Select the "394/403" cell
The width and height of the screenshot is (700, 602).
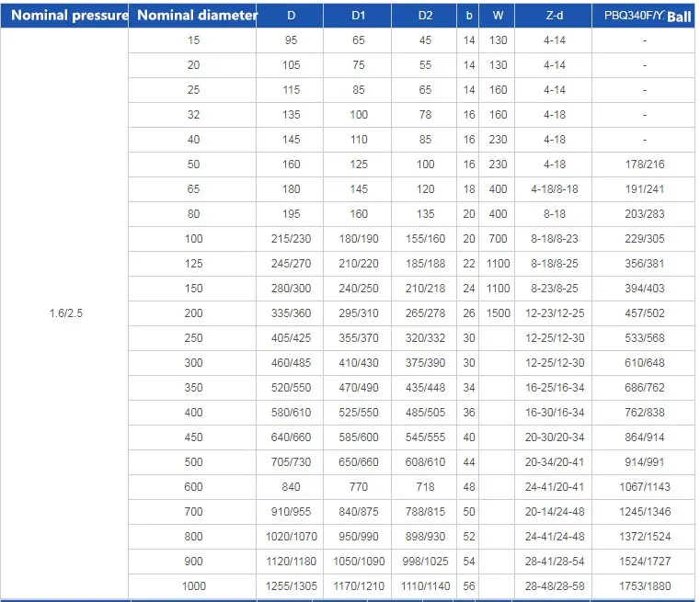click(x=644, y=288)
